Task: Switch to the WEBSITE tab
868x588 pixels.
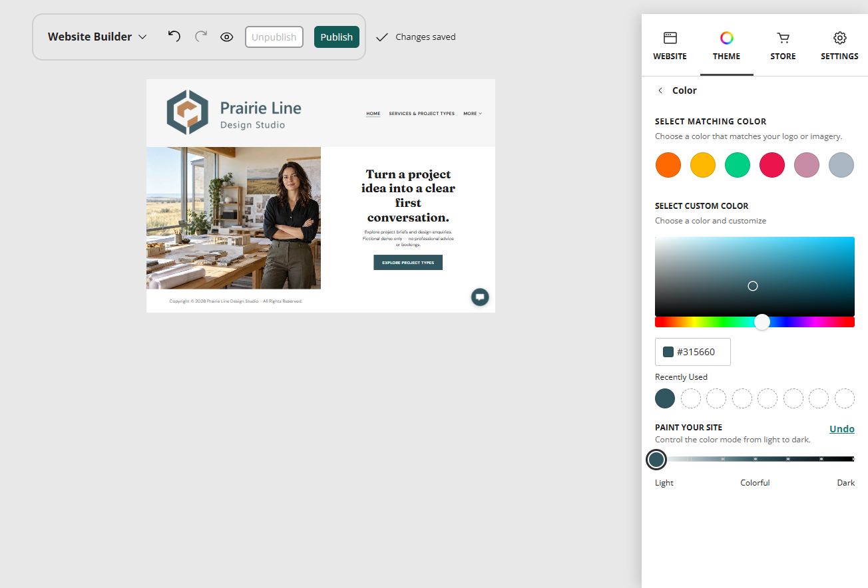Action: (670, 46)
